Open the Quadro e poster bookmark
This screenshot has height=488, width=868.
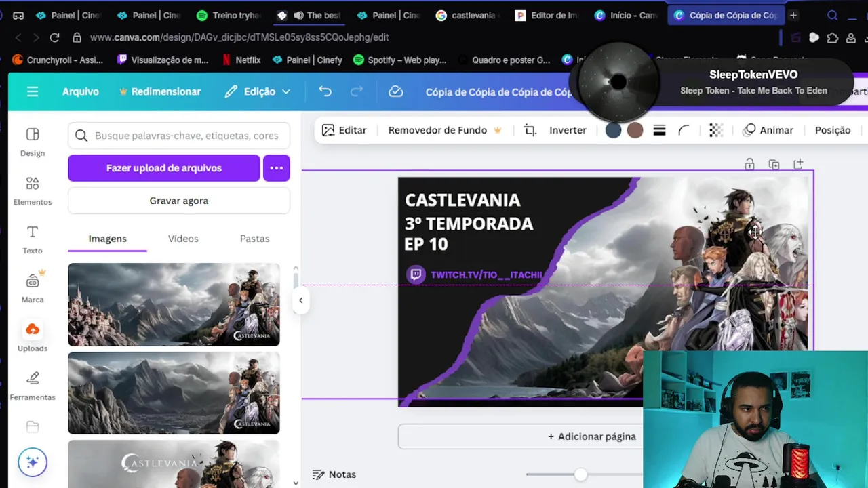click(x=504, y=60)
